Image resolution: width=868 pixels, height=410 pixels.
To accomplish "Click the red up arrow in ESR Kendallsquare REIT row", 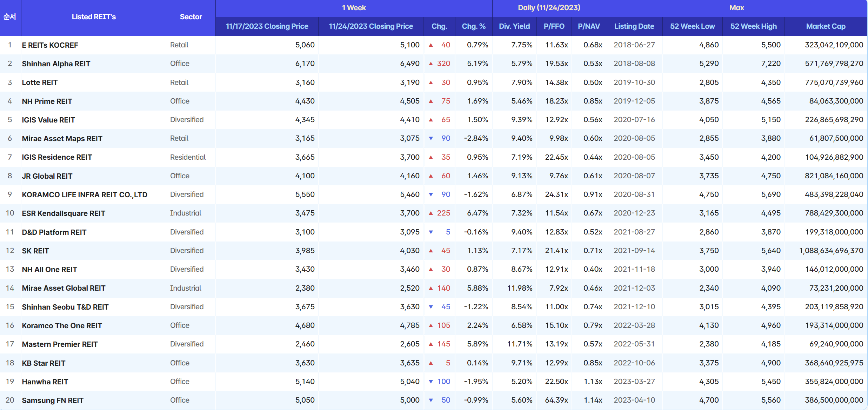I will pyautogui.click(x=431, y=213).
